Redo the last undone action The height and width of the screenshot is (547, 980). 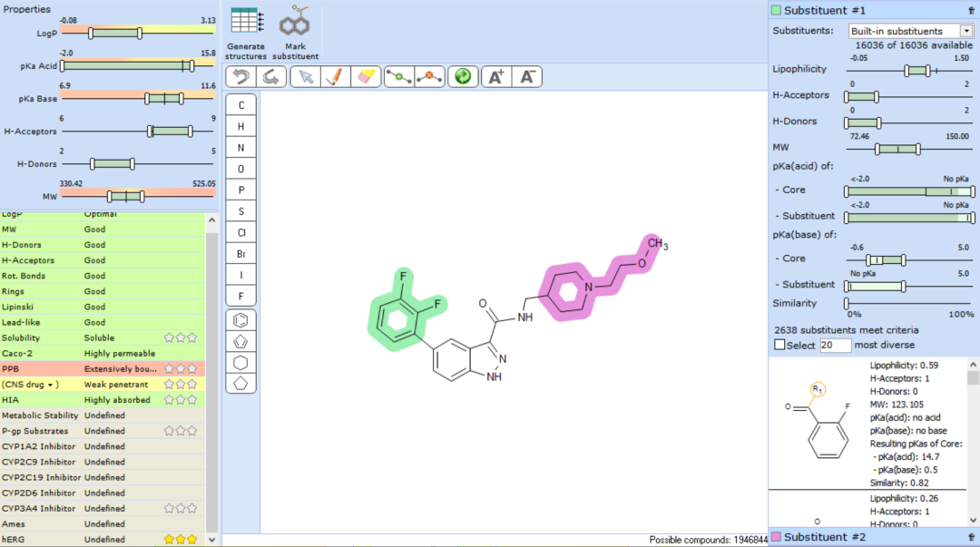tap(270, 77)
